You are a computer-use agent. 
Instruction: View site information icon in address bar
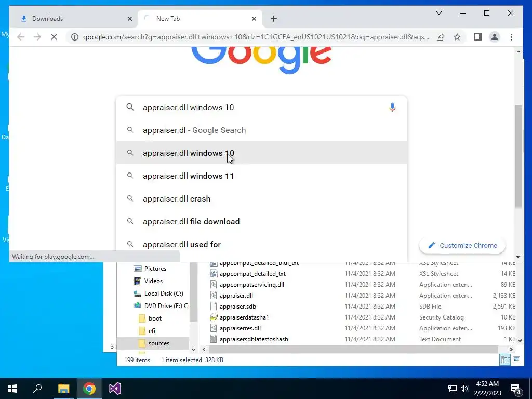click(75, 37)
